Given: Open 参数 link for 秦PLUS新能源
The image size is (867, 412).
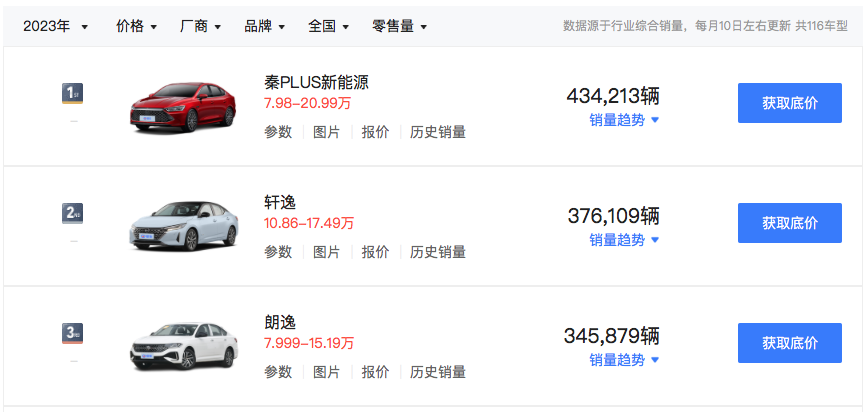Looking at the screenshot, I should (278, 132).
